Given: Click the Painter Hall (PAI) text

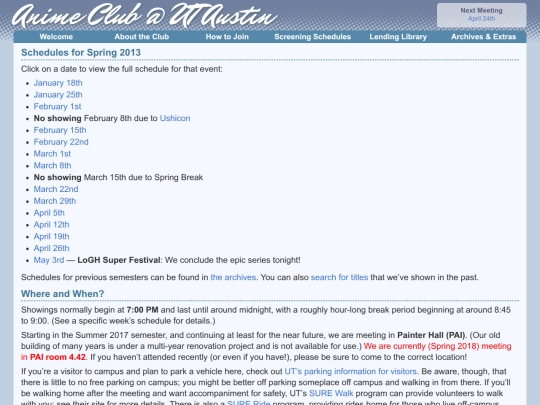Looking at the screenshot, I should [431, 335].
